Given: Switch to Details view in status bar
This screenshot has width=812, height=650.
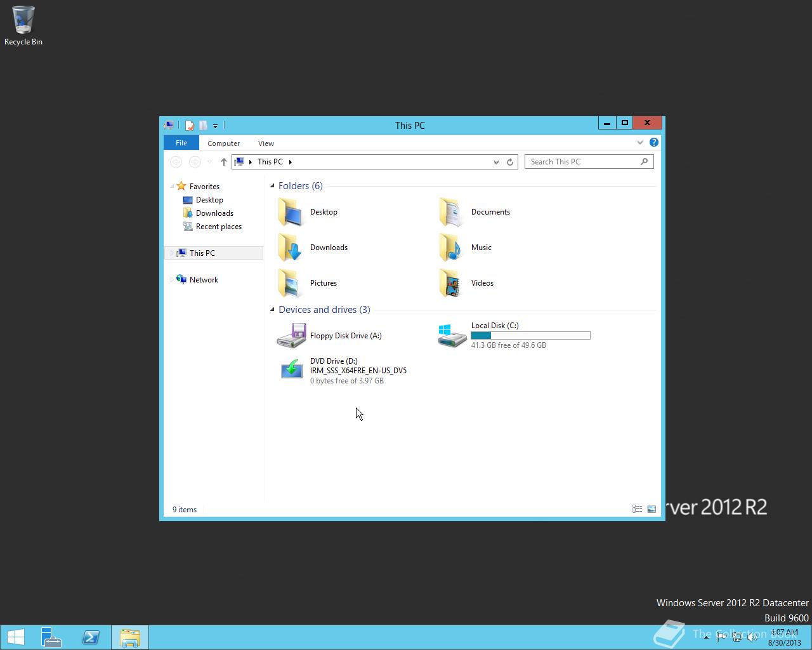Looking at the screenshot, I should 637,509.
